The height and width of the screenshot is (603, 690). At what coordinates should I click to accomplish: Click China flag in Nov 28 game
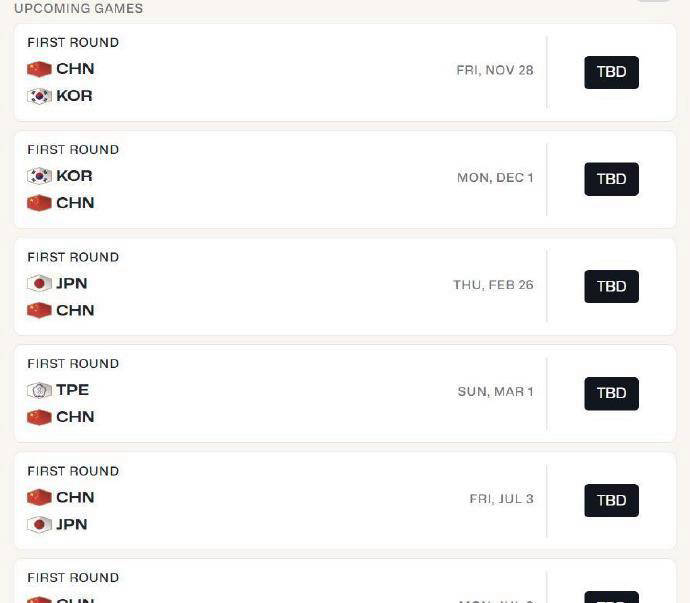(x=39, y=69)
